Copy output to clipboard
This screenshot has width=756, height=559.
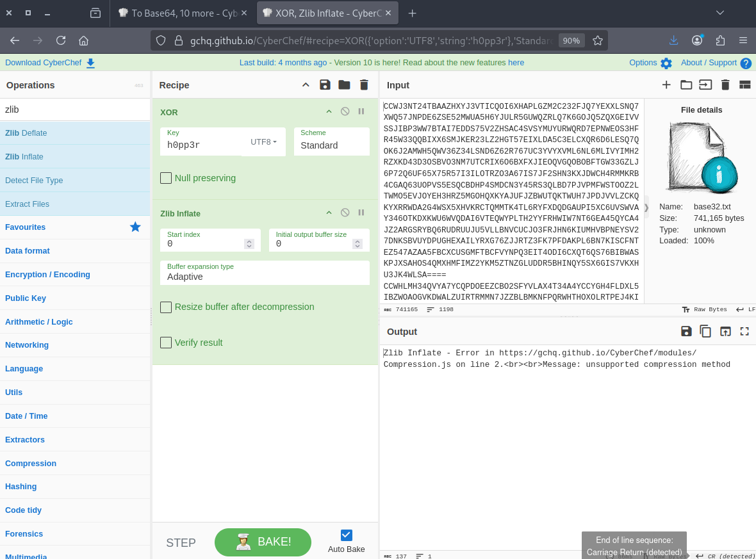tap(705, 331)
